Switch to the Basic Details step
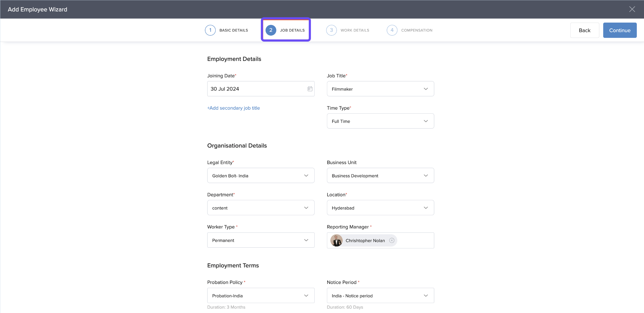Image resolution: width=644 pixels, height=313 pixels. [x=233, y=30]
